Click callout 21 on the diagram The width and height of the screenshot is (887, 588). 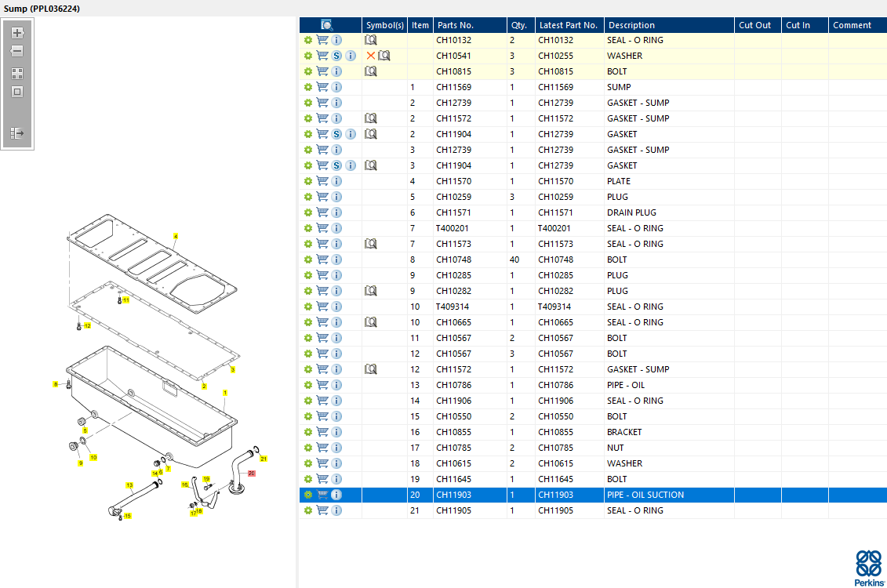click(264, 459)
